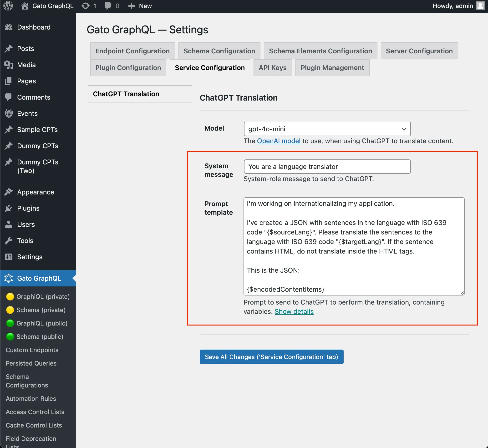The image size is (488, 448).
Task: Open Schema Configurations submenu item
Action: (27, 381)
